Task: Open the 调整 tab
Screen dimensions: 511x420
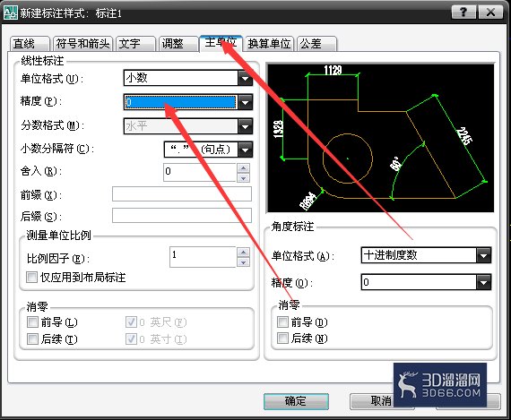Action: (178, 44)
